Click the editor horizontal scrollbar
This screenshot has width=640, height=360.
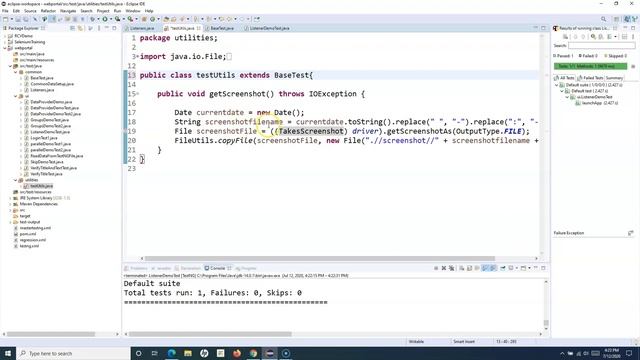[x=320, y=258]
